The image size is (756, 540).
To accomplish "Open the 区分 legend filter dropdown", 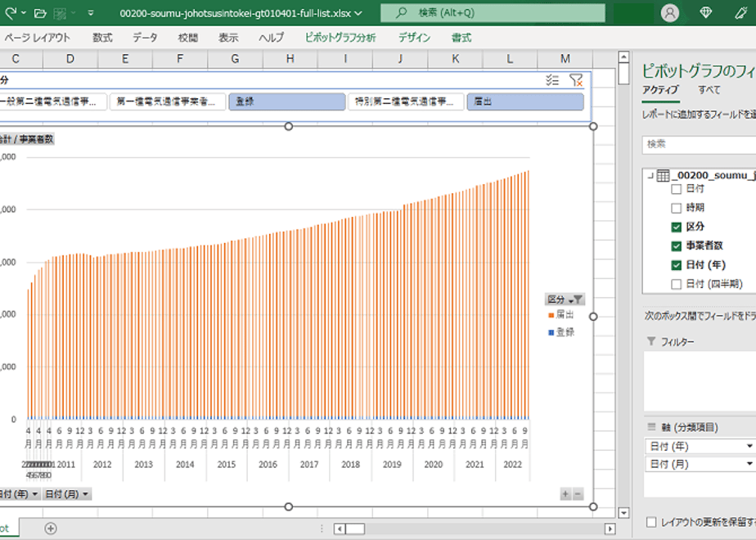I will (x=565, y=299).
